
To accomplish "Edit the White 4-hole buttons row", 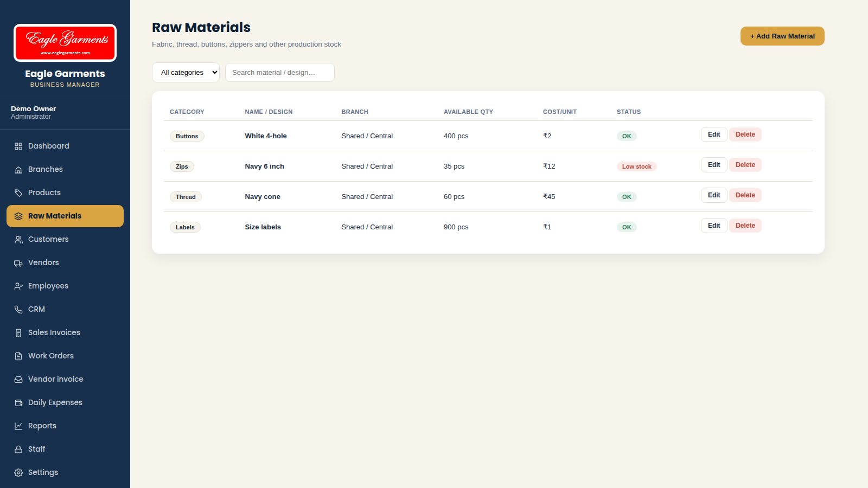I will click(714, 134).
